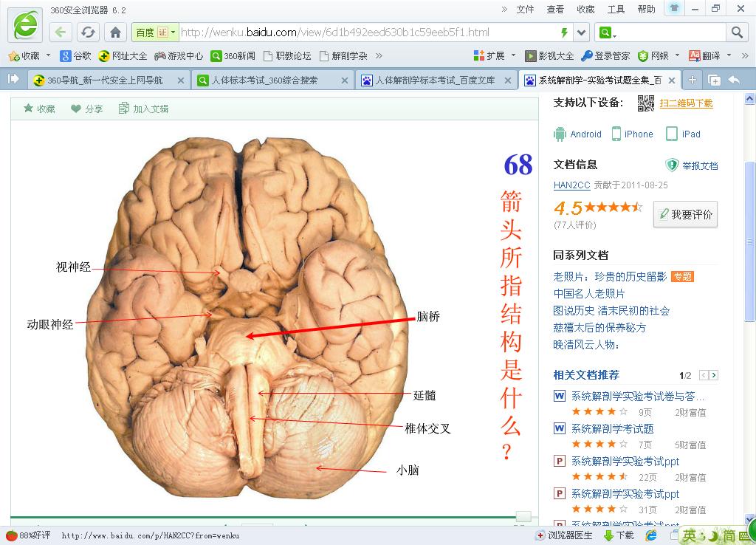
Task: Open the 工具 menu
Action: [x=616, y=9]
